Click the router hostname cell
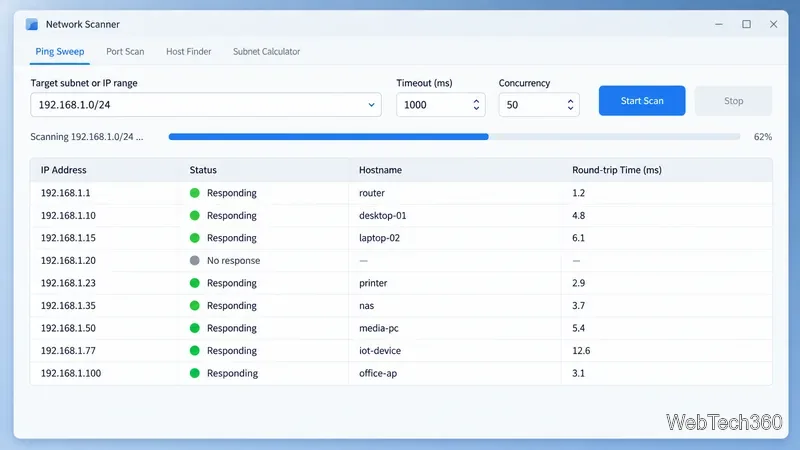 click(x=371, y=193)
